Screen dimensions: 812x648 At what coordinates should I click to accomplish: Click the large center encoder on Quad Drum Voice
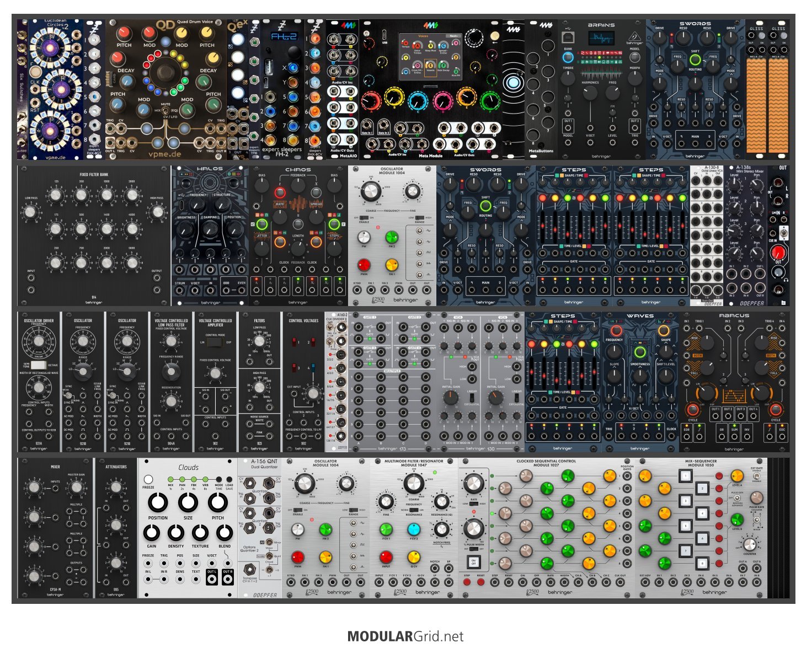point(165,73)
